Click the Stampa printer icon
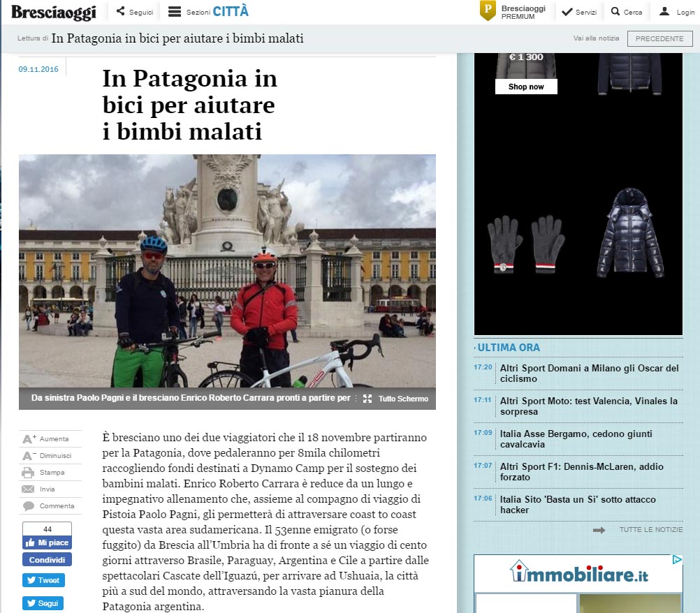This screenshot has width=700, height=613. (x=28, y=472)
